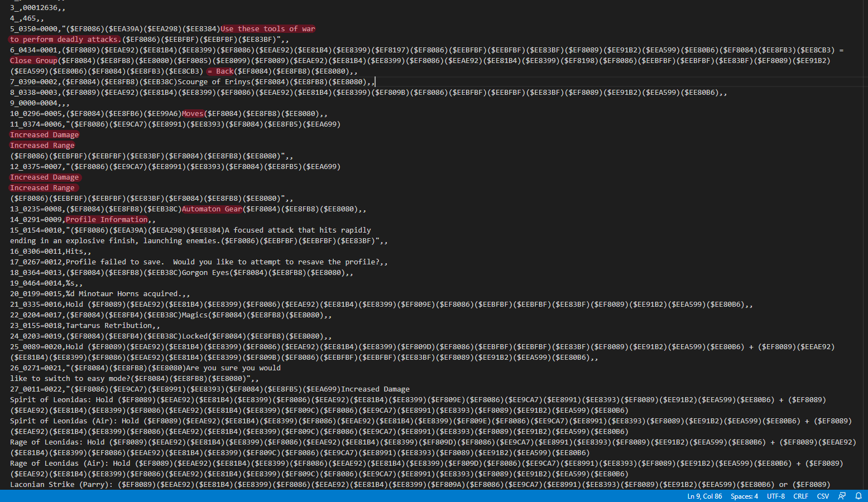Click the line "19_0464=0014,%s"

46,283
